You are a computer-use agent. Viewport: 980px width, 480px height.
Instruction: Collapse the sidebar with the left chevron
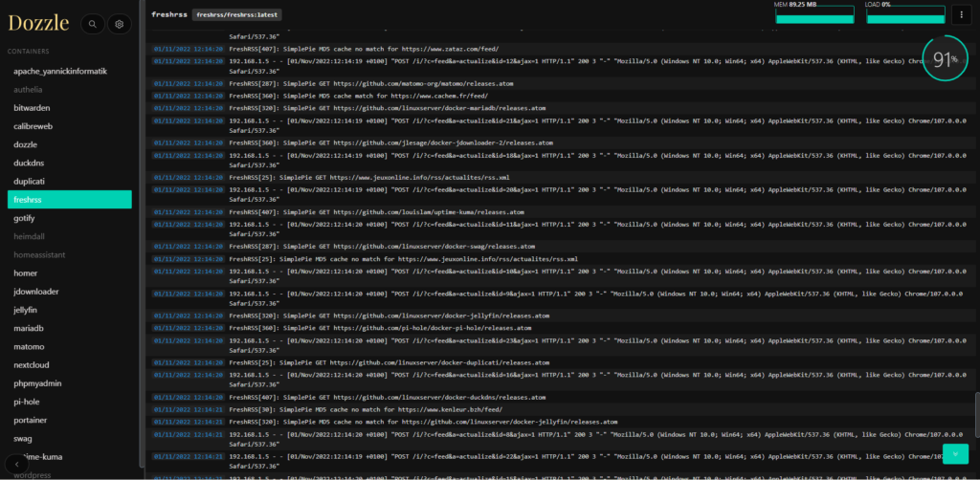click(x=17, y=464)
